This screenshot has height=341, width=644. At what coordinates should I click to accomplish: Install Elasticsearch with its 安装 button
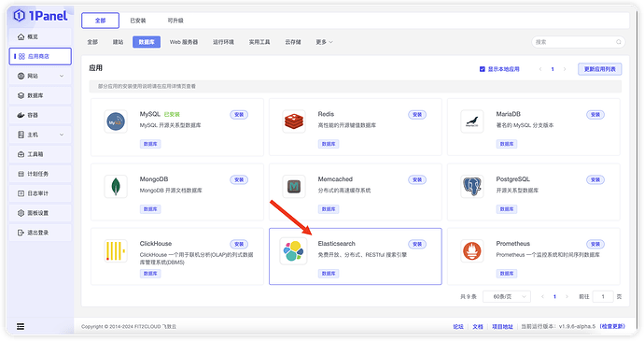pos(417,245)
